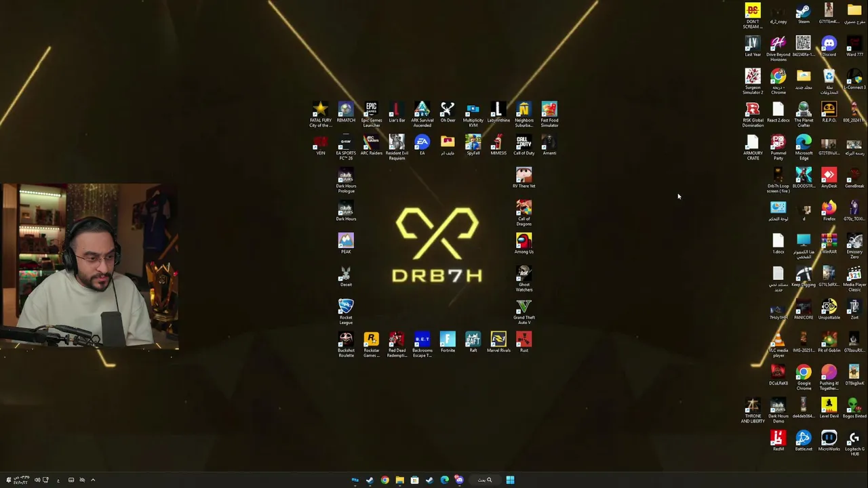Image resolution: width=868 pixels, height=488 pixels.
Task: Open the WinRAR desktop icon
Action: (829, 244)
